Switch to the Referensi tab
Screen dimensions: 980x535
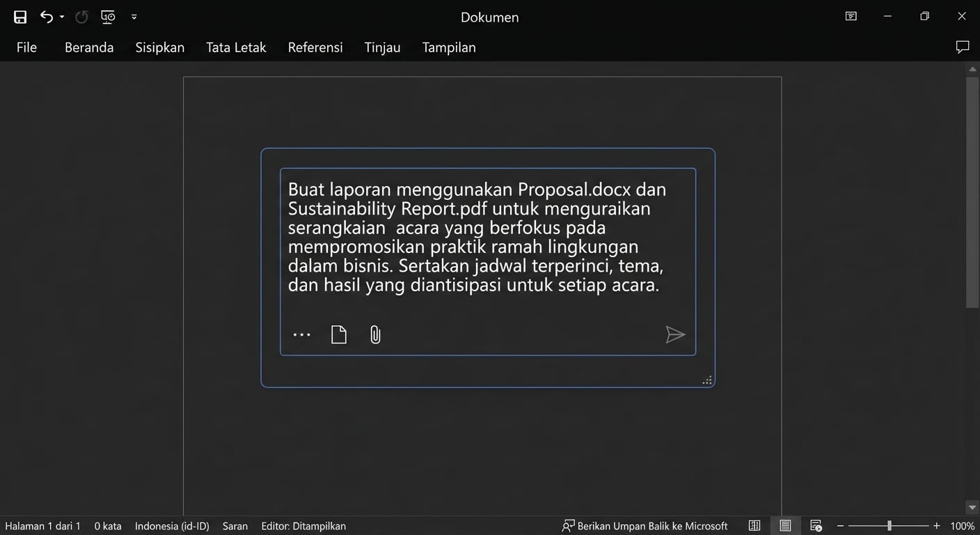315,47
